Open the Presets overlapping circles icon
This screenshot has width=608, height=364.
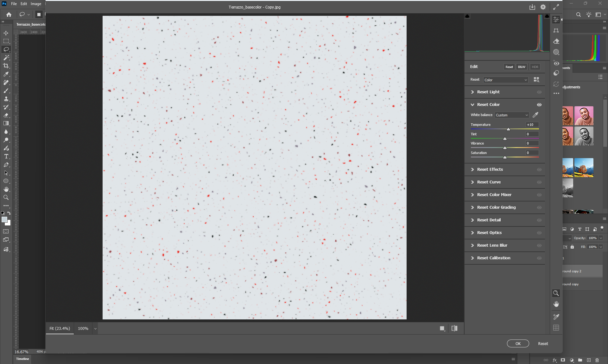tap(556, 73)
